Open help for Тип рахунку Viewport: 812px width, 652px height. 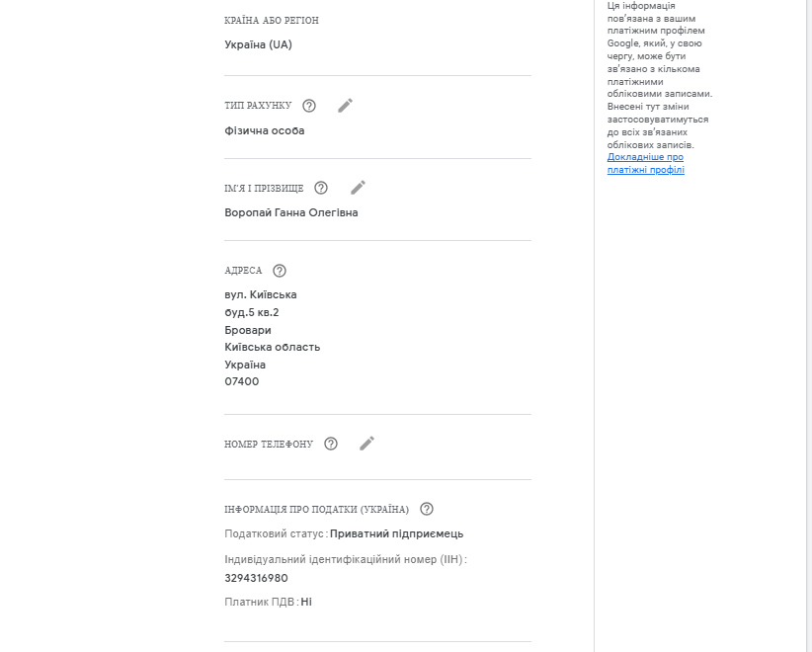308,106
